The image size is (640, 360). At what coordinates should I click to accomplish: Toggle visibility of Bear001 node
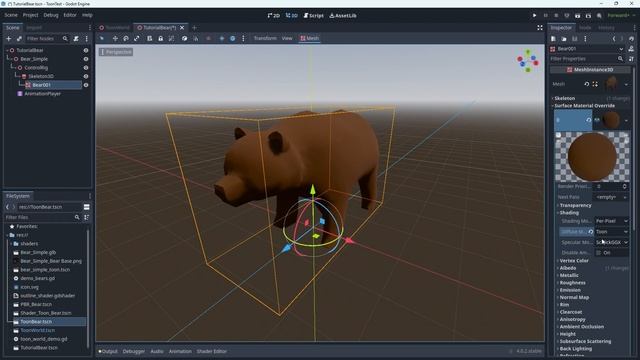coord(86,85)
